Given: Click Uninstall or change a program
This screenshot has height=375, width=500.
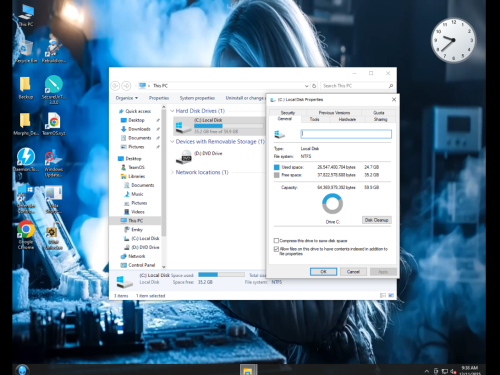Looking at the screenshot, I should tap(245, 98).
